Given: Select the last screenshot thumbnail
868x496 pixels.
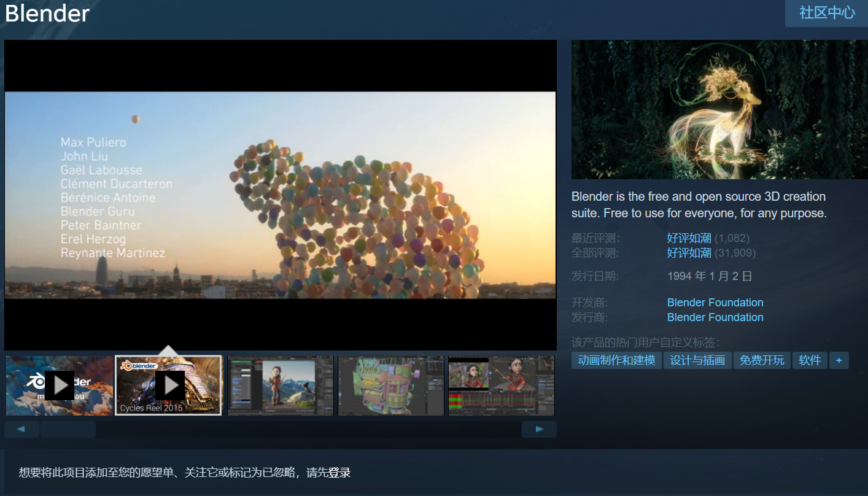Looking at the screenshot, I should [x=501, y=385].
